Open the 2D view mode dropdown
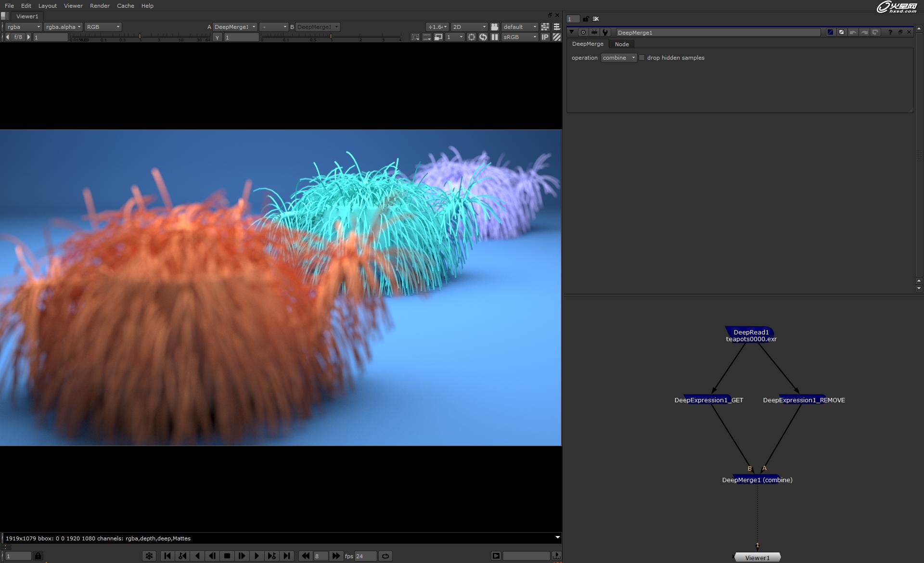Image resolution: width=924 pixels, height=563 pixels. tap(469, 27)
